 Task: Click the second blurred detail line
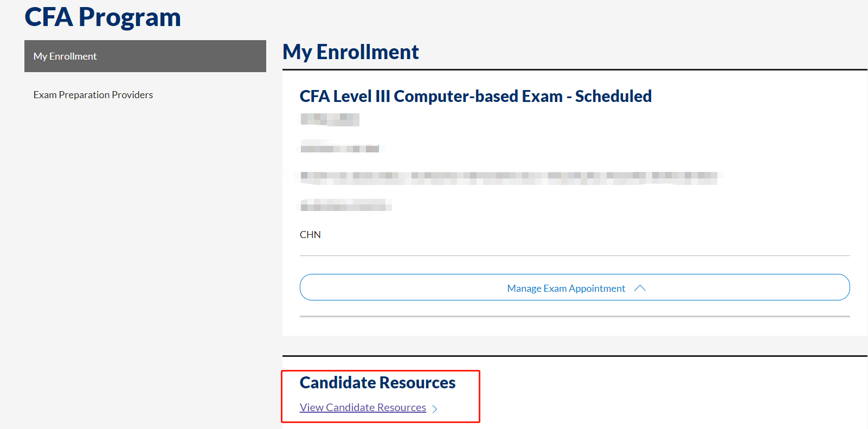[x=340, y=148]
